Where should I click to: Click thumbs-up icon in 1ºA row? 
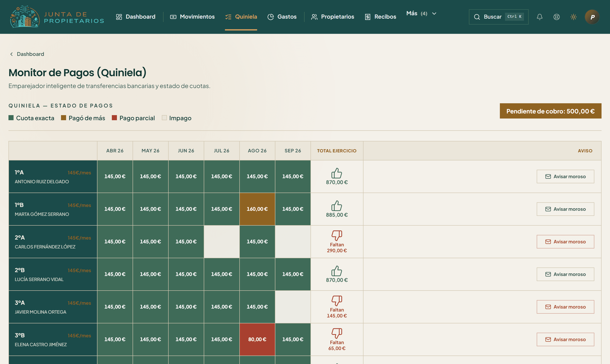click(x=337, y=173)
